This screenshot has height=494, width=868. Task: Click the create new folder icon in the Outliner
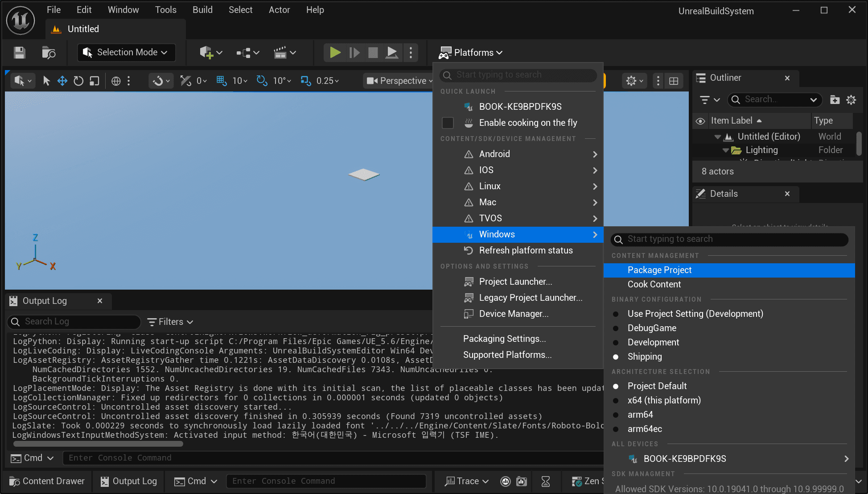point(835,100)
